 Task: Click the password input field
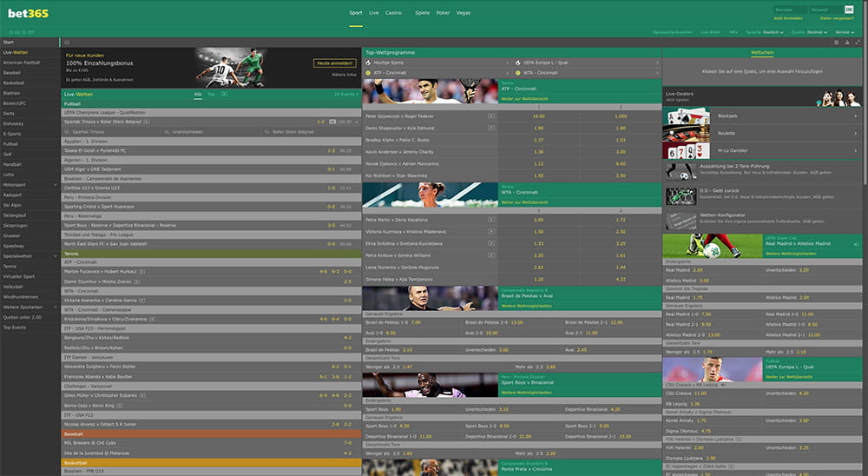[x=826, y=10]
